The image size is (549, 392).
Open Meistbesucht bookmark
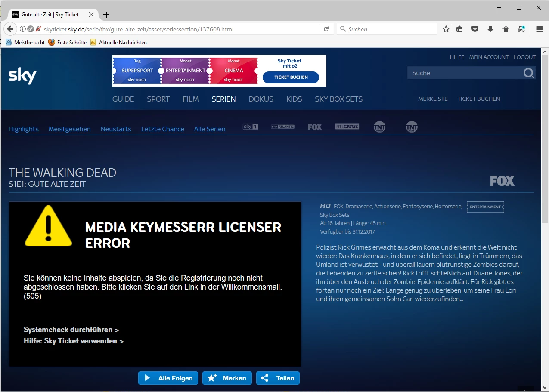(25, 43)
